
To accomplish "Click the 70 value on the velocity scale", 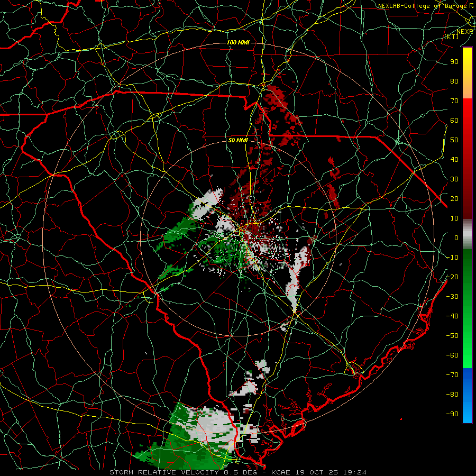I will pyautogui.click(x=454, y=101).
